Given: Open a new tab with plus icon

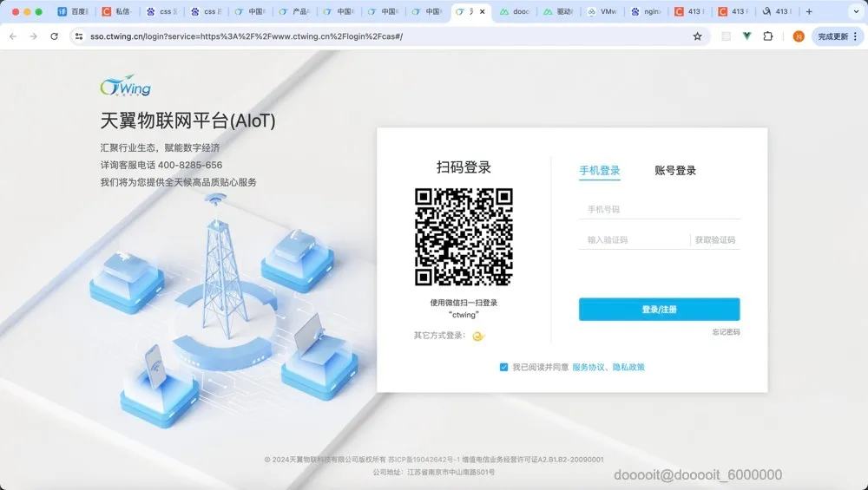Looking at the screenshot, I should coord(809,11).
